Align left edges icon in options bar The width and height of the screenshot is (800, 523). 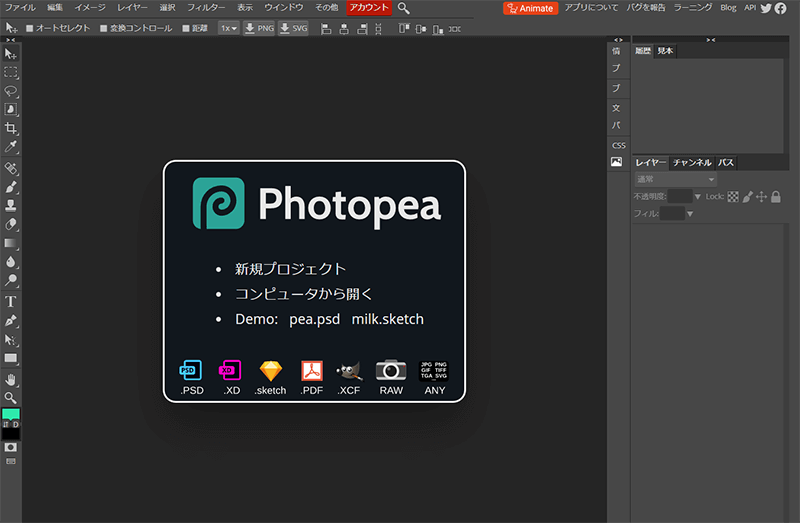[x=326, y=29]
